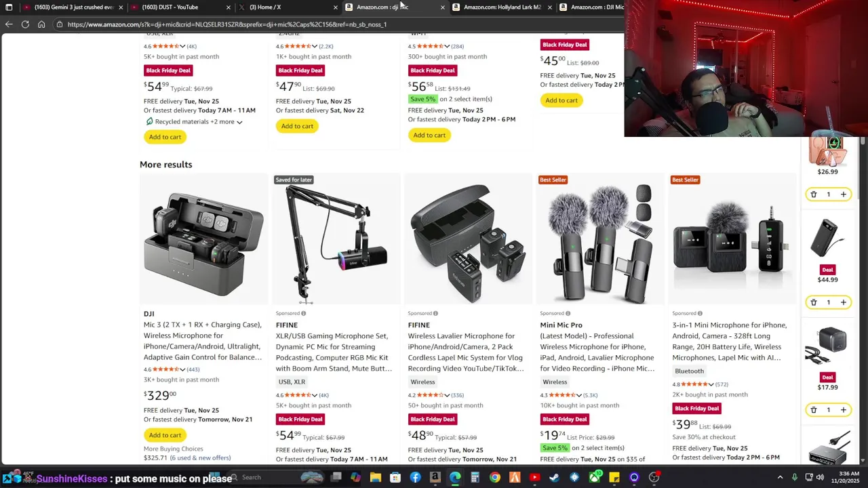The height and width of the screenshot is (488, 868).
Task: Open DJI Mic 3 product title link
Action: pyautogui.click(x=203, y=341)
